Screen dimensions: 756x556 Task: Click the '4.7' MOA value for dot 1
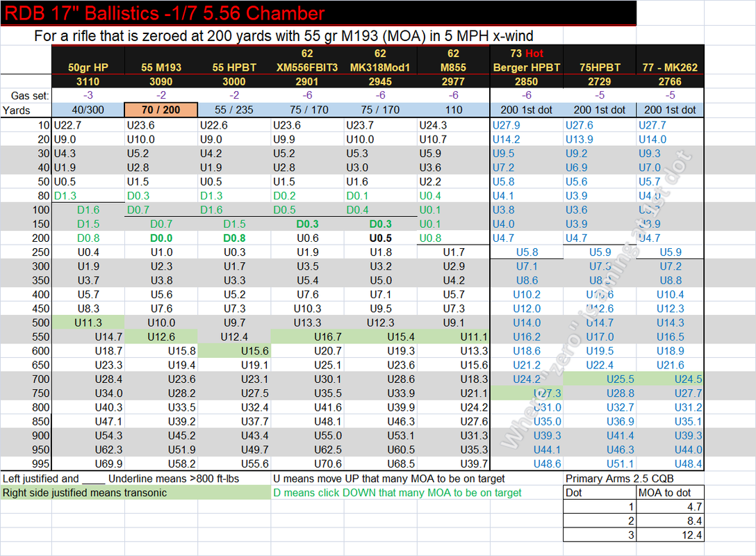coord(670,507)
